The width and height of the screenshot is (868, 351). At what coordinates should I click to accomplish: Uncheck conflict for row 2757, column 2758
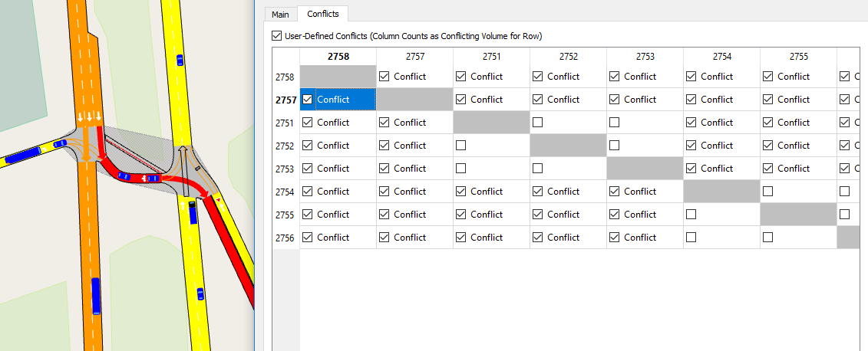point(308,100)
